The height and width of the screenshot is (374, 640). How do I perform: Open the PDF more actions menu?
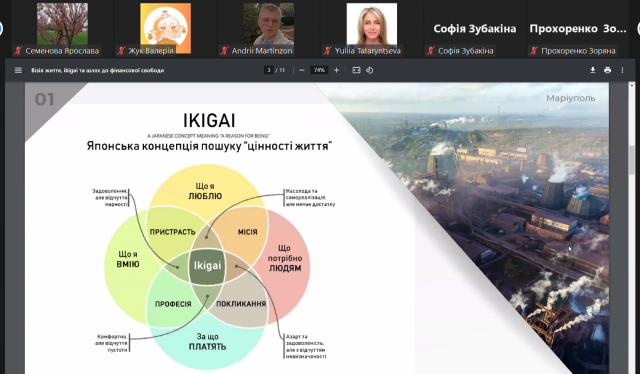[x=622, y=70]
